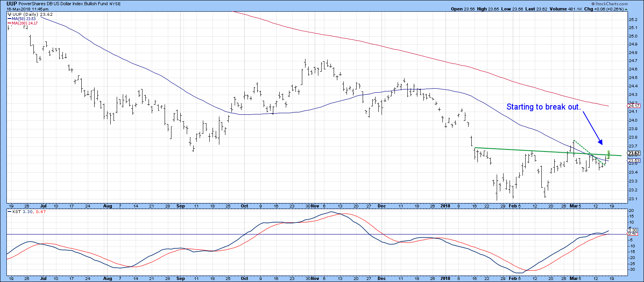
Task: Click the 16-Mar-2018 11:45am timestamp
Action: 28,9
